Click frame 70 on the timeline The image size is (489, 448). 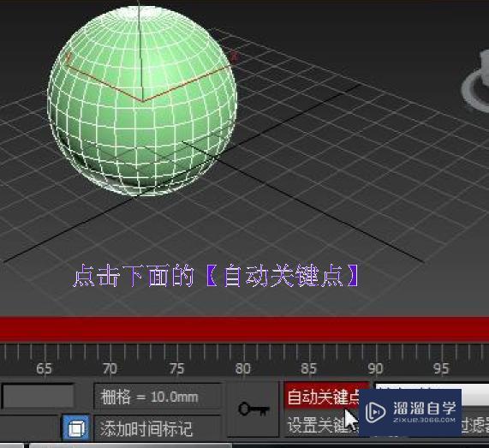click(x=110, y=368)
